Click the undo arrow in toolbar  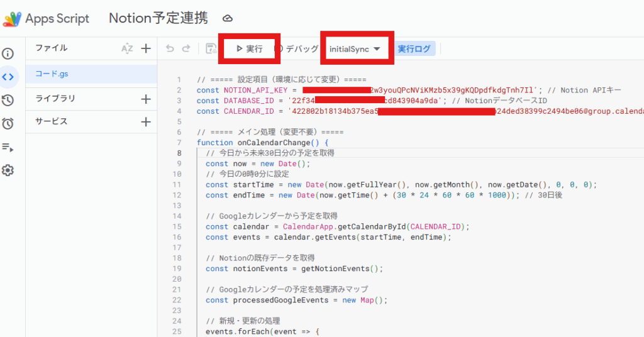(170, 48)
